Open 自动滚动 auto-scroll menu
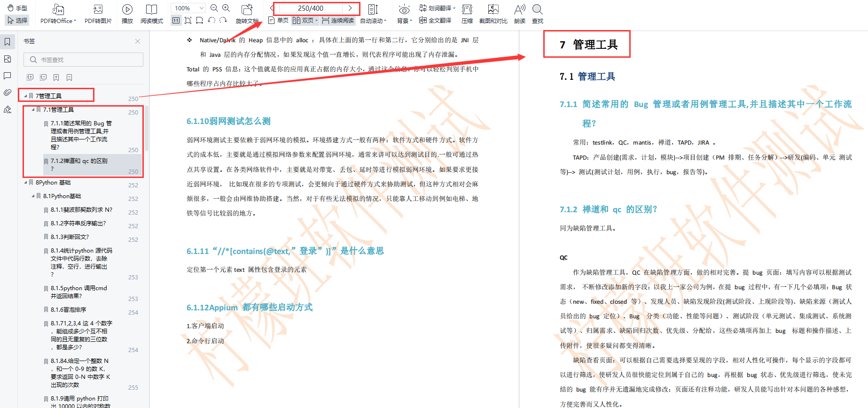Viewport: 868px width, 408px height. click(373, 15)
